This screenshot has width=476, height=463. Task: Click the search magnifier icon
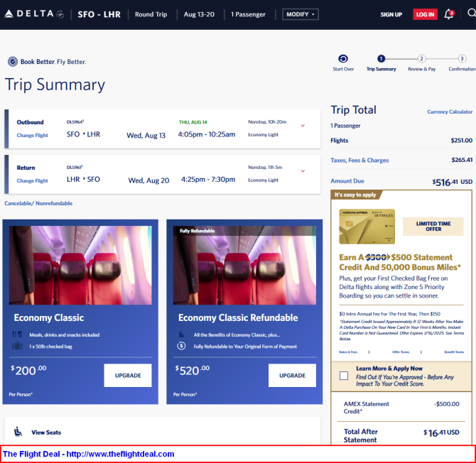point(472,13)
